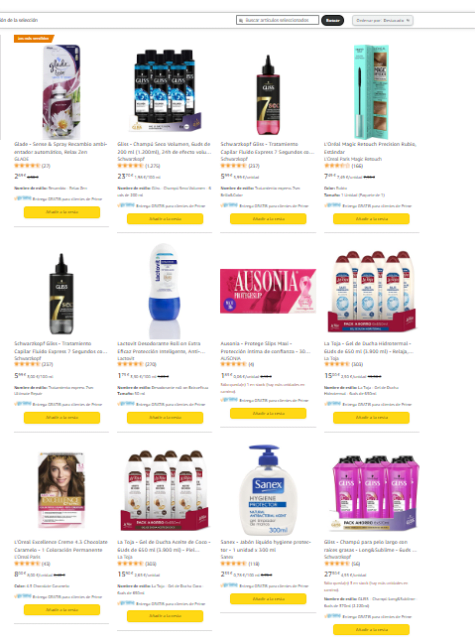
Task: Click the star rating of the Glade refill
Action: (27, 166)
